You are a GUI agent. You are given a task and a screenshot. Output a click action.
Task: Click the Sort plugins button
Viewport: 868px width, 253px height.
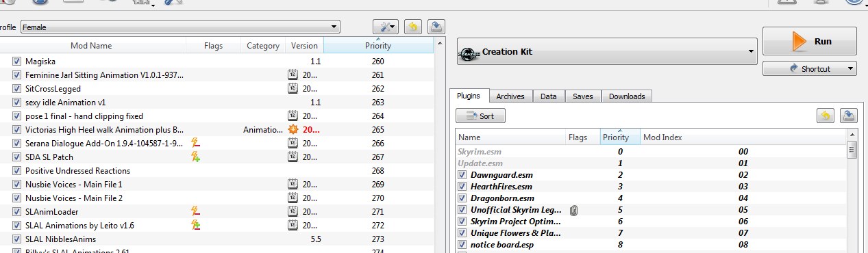[480, 116]
